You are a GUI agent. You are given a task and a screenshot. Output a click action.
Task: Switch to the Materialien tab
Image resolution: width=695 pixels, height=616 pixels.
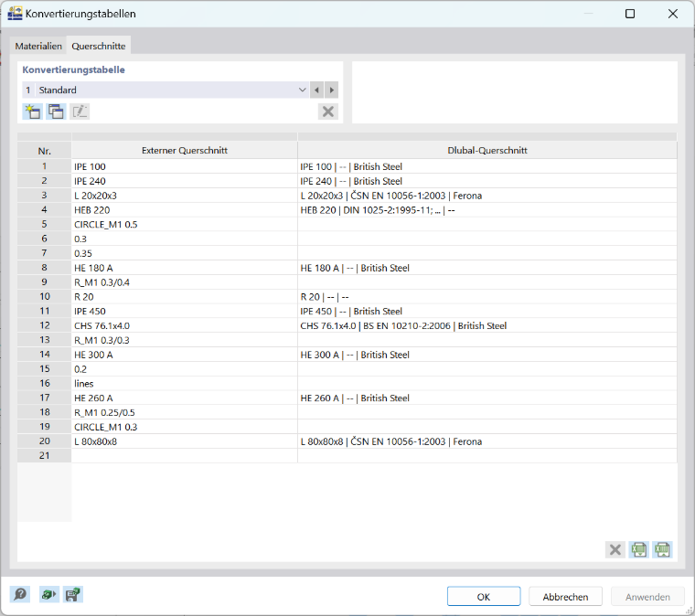[38, 46]
